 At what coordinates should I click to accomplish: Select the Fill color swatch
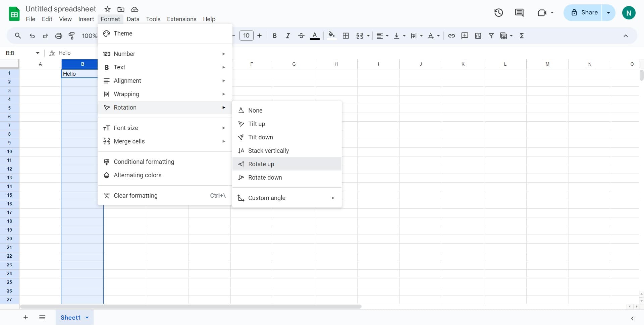(x=331, y=36)
